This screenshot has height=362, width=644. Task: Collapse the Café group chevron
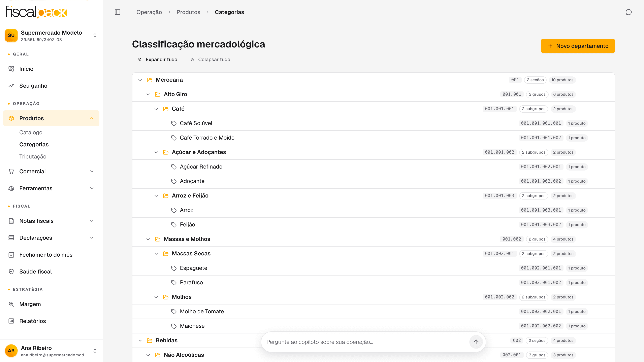pos(156,109)
